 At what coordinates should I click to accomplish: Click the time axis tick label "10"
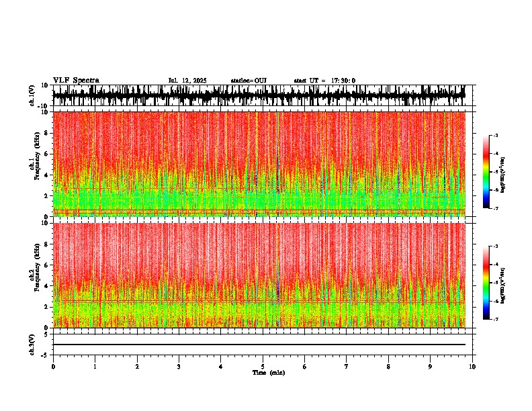[x=472, y=367]
